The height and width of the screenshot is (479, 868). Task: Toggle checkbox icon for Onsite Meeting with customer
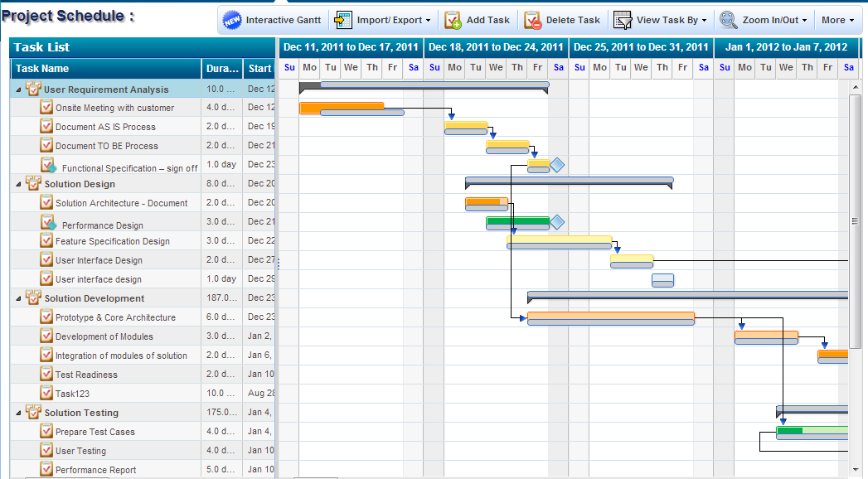pyautogui.click(x=46, y=107)
